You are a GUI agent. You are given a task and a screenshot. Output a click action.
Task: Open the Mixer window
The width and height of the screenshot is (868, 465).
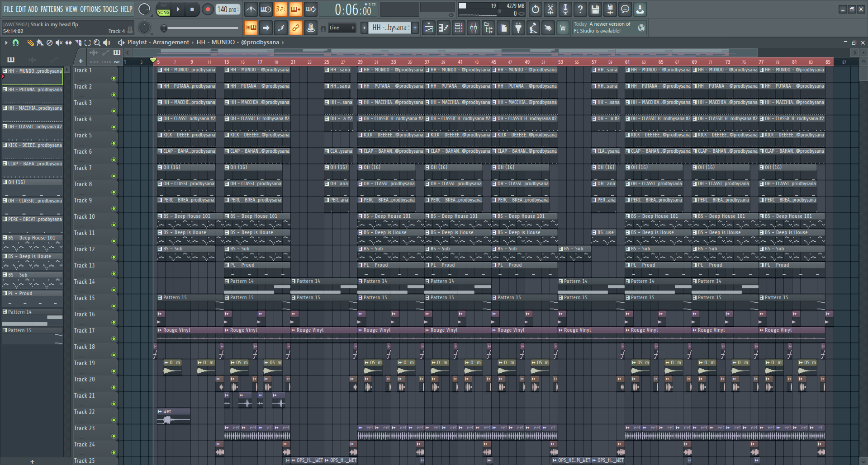click(474, 28)
